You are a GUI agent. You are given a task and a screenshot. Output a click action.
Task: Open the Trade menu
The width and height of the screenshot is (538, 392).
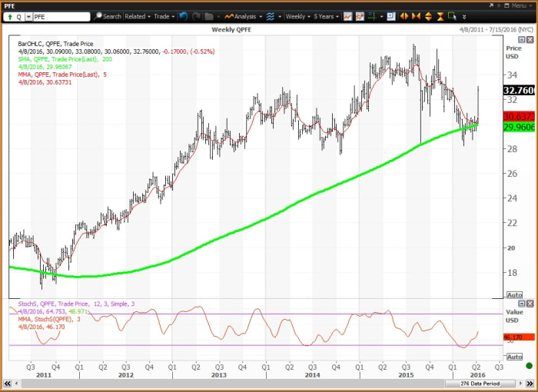164,16
